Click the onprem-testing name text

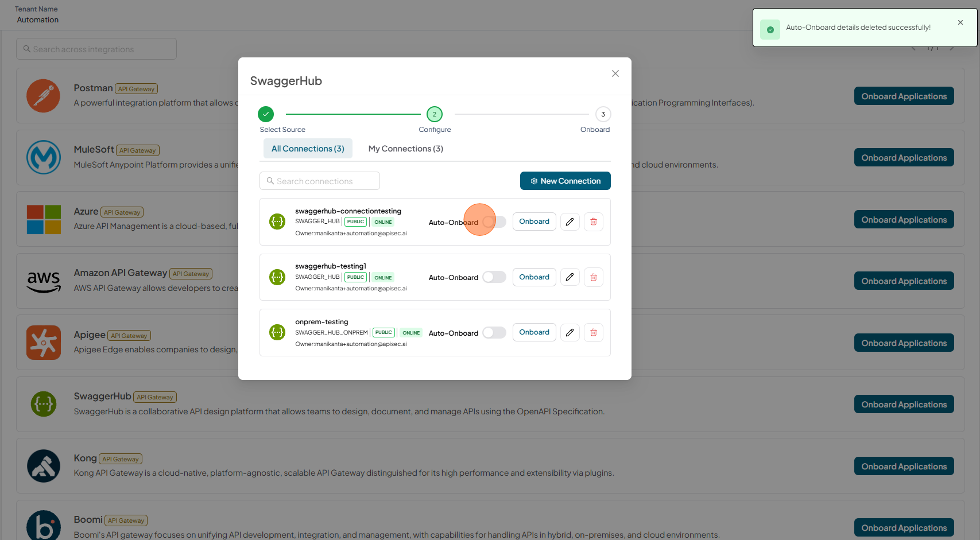(321, 322)
